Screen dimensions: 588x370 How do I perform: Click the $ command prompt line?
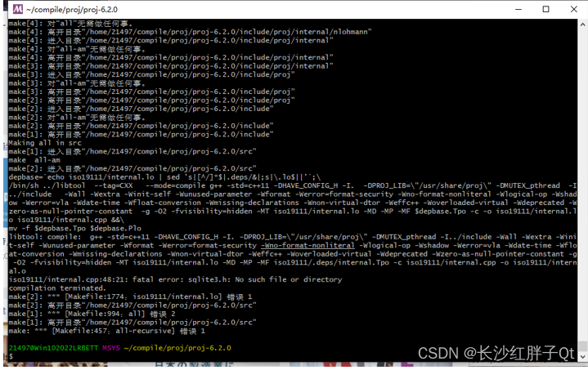tap(11, 356)
